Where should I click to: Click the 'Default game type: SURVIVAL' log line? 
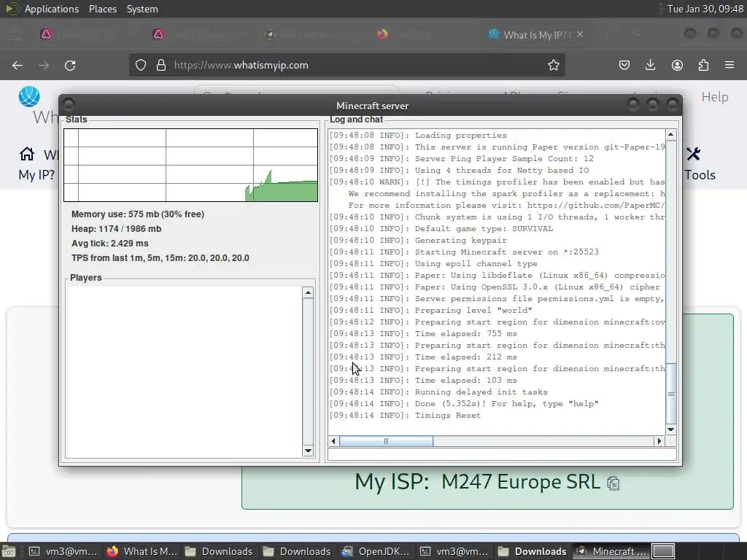[441, 228]
